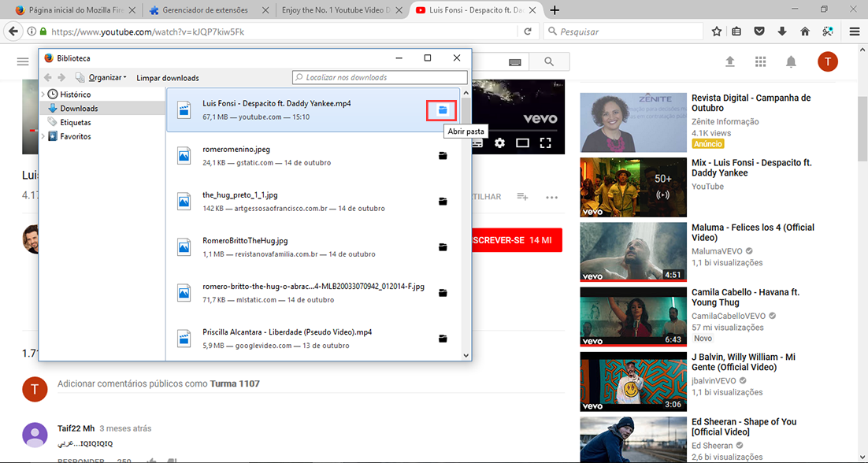
Task: Open J Balvin Mi Gente video
Action: 633,382
